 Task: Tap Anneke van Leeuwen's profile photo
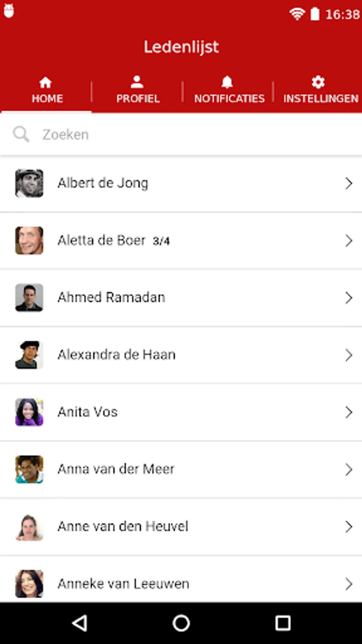pyautogui.click(x=29, y=584)
